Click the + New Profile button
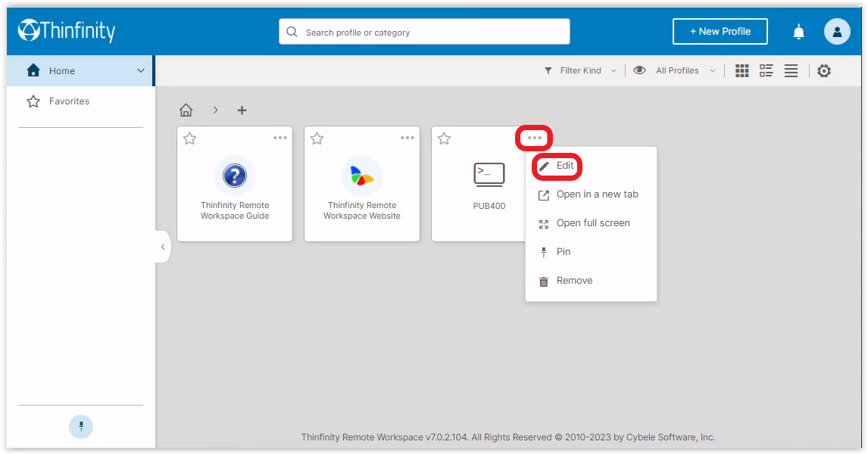The image size is (868, 454). 720,32
